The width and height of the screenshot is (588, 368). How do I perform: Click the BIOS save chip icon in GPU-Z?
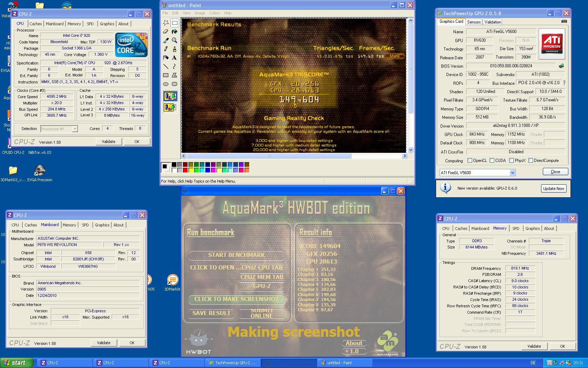[561, 66]
